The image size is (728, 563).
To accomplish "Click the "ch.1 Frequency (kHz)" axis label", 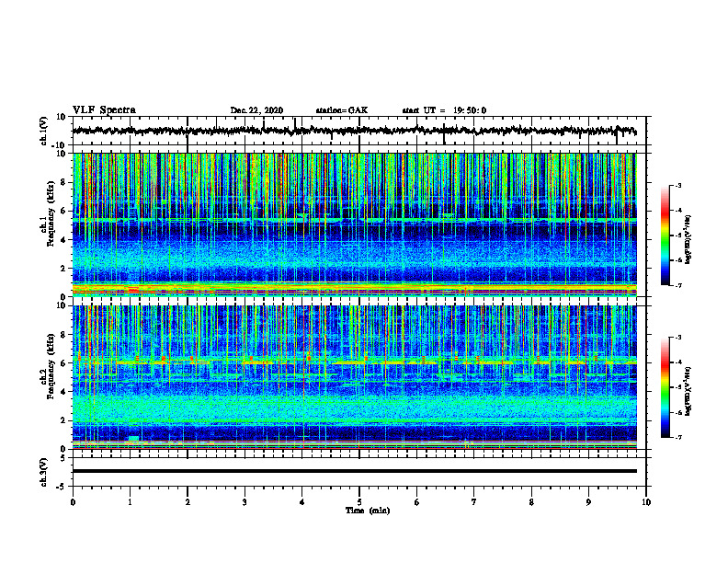I will point(48,214).
